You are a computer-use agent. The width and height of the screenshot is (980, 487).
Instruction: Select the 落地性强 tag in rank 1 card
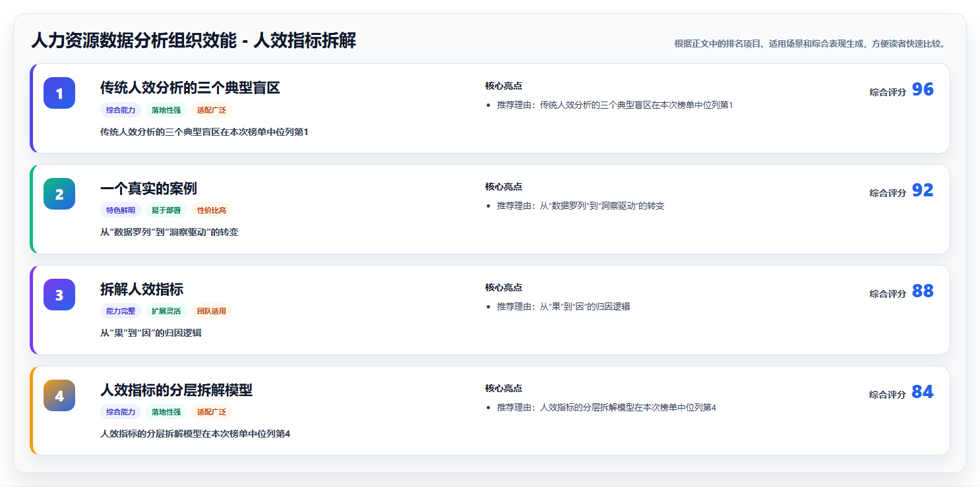[166, 110]
